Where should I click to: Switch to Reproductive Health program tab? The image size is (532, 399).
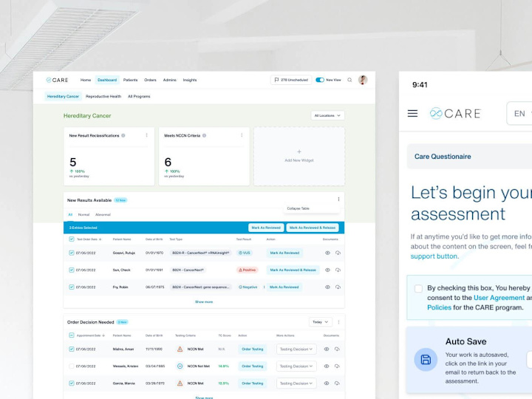pyautogui.click(x=103, y=96)
